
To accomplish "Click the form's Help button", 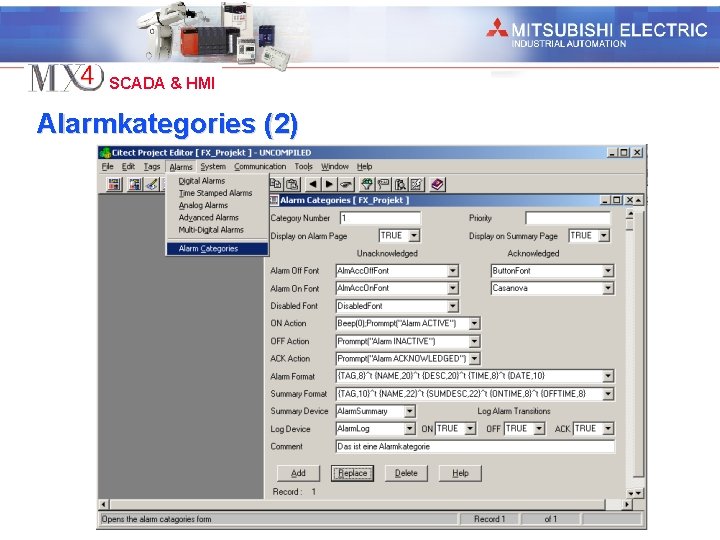I will tap(460, 473).
